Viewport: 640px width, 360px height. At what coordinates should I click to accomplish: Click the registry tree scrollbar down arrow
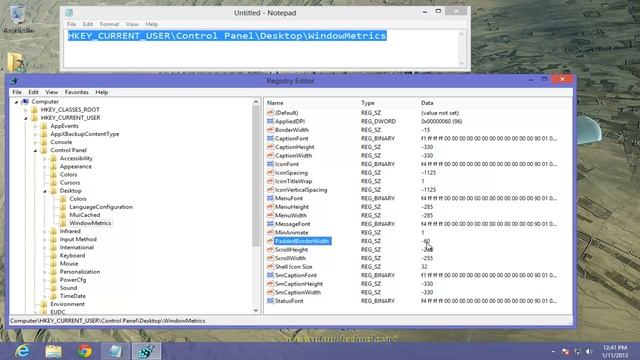pyautogui.click(x=256, y=310)
